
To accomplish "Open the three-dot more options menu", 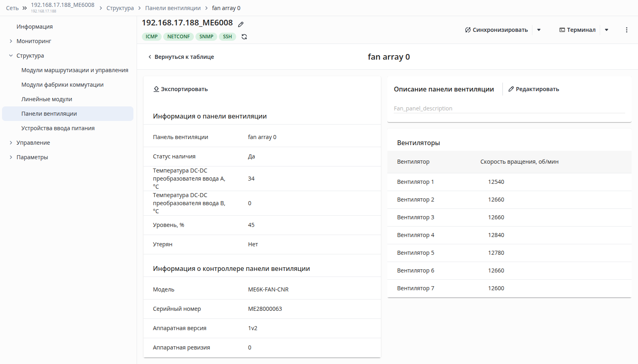I will coord(626,30).
